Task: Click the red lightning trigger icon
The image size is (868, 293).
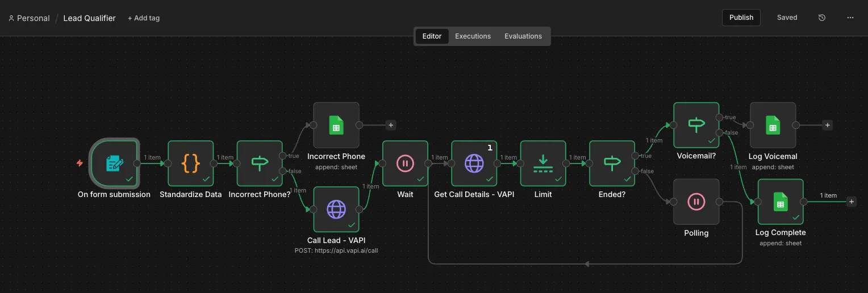Action: [80, 164]
